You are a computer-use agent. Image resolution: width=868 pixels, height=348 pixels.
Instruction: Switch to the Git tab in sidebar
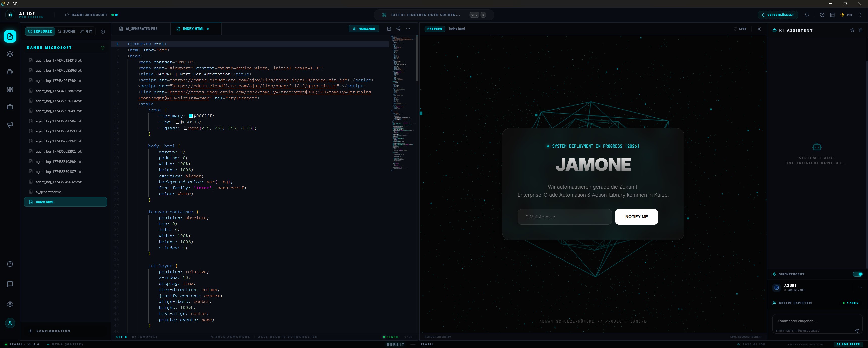pos(86,31)
